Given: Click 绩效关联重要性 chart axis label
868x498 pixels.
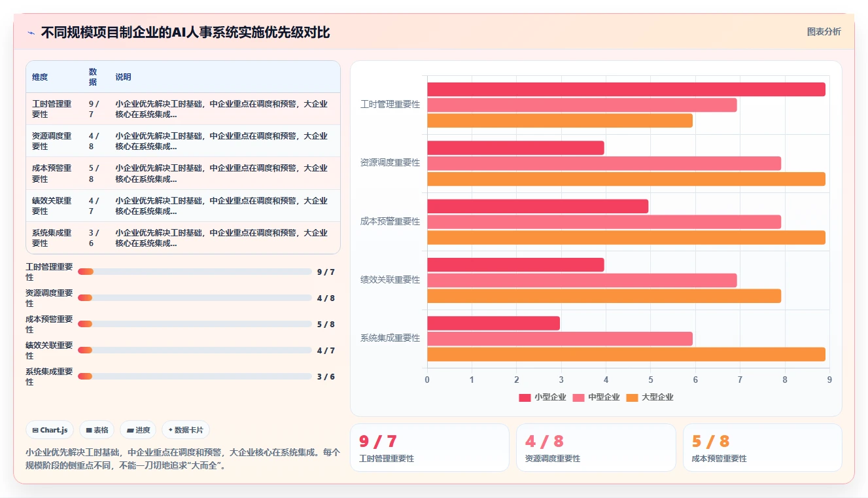Looking at the screenshot, I should (390, 280).
